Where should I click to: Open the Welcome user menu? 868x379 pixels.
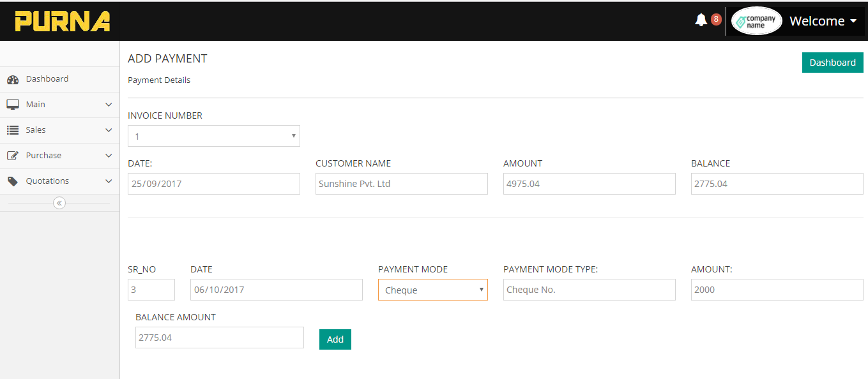[x=823, y=21]
